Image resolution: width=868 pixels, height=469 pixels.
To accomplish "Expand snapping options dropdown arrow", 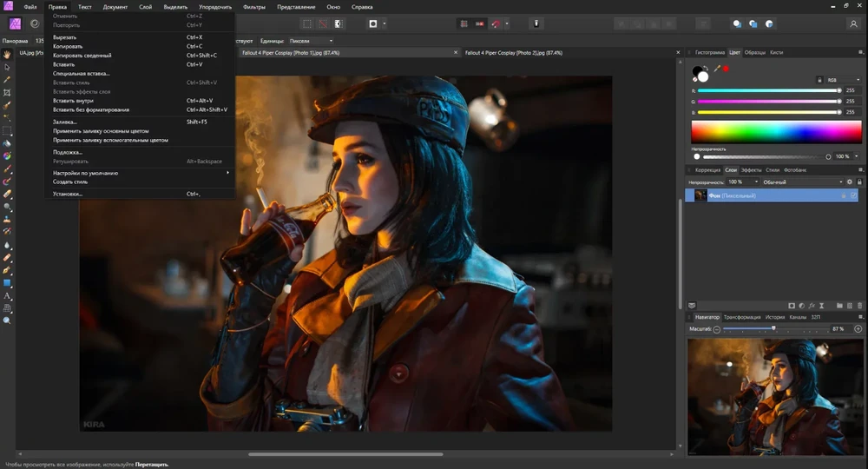I will click(x=507, y=23).
